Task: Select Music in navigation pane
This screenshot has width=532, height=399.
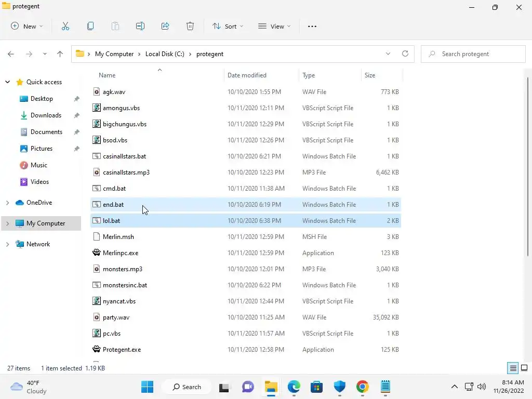Action: [38, 165]
